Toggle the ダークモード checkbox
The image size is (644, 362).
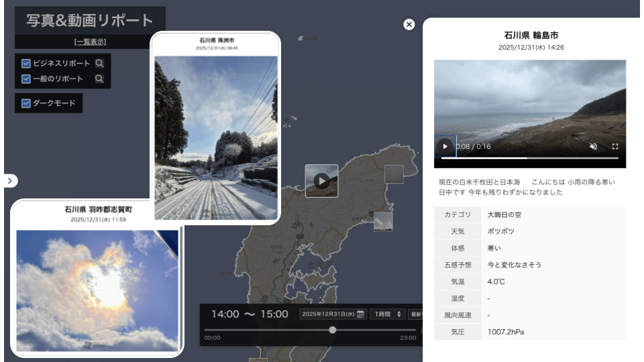pos(26,103)
